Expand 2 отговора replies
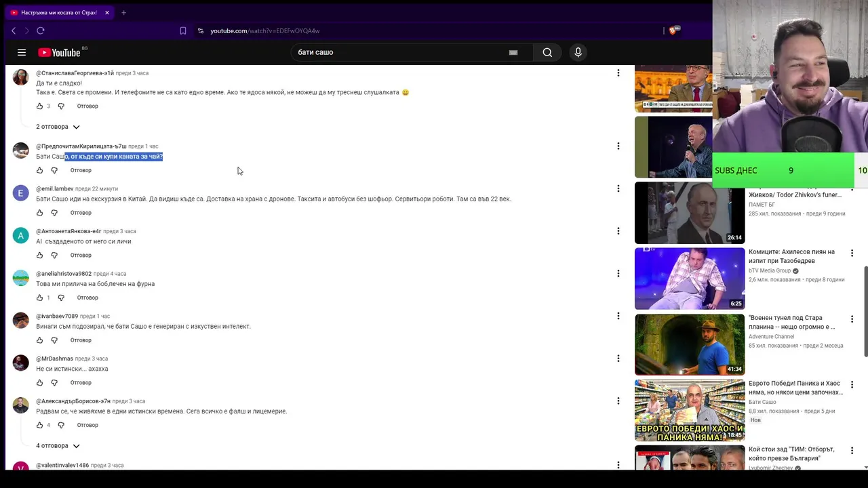Image resolution: width=868 pixels, height=488 pixels. click(58, 127)
